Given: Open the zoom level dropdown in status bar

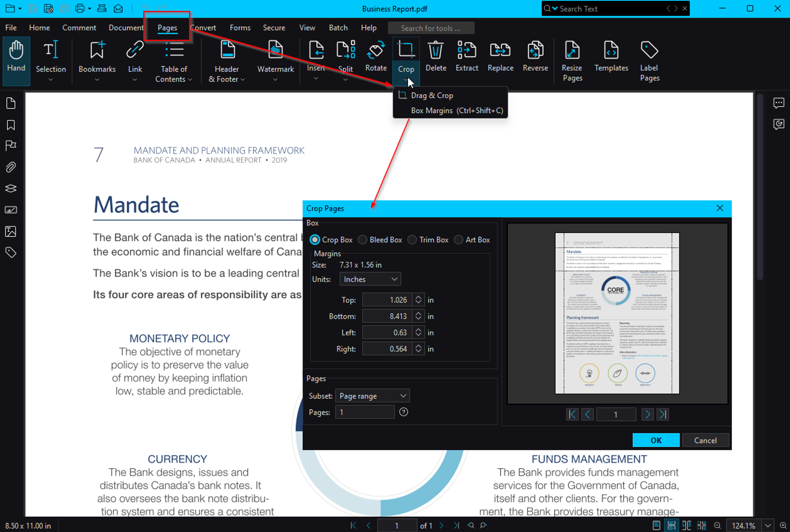Looking at the screenshot, I should click(768, 525).
